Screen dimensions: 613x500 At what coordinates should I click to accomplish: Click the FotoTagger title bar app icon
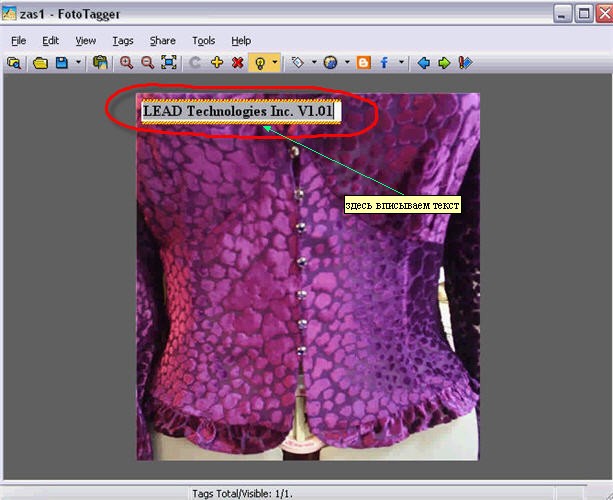(x=9, y=14)
